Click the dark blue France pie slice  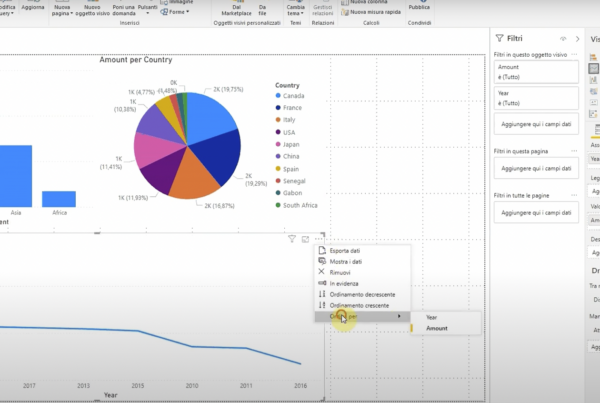220,155
